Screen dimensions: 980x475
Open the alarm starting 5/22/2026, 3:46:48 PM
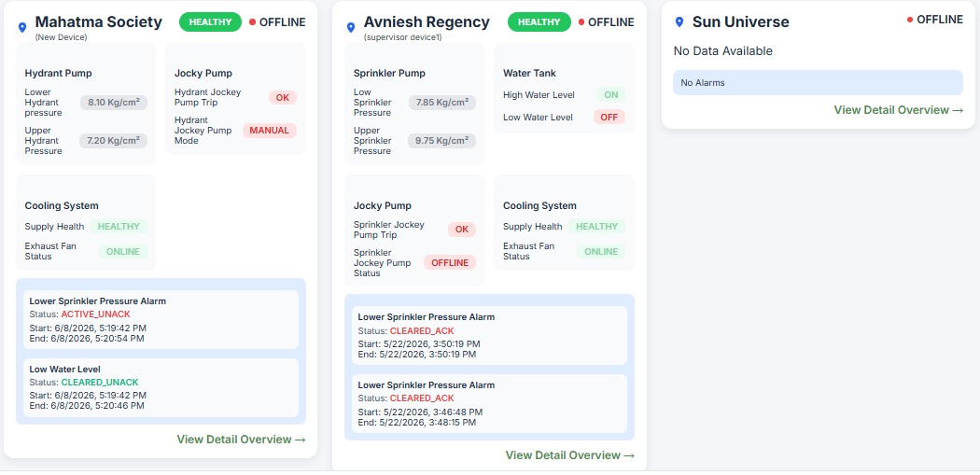pyautogui.click(x=489, y=403)
